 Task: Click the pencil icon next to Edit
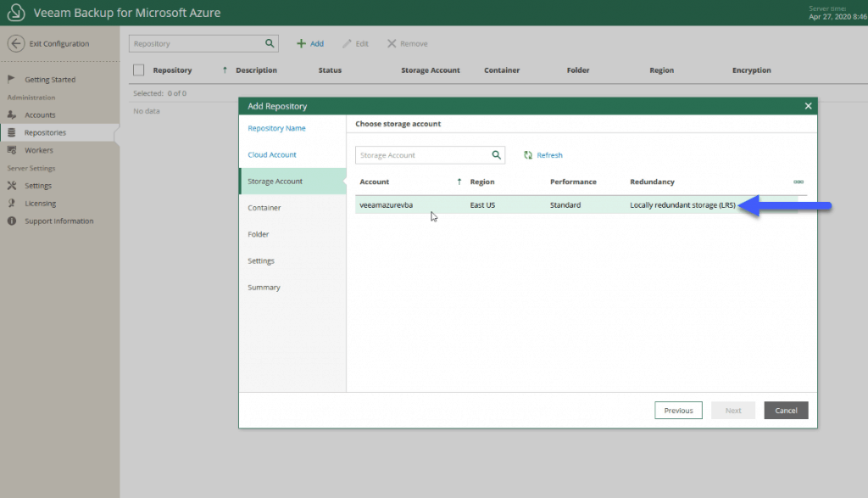pos(347,43)
